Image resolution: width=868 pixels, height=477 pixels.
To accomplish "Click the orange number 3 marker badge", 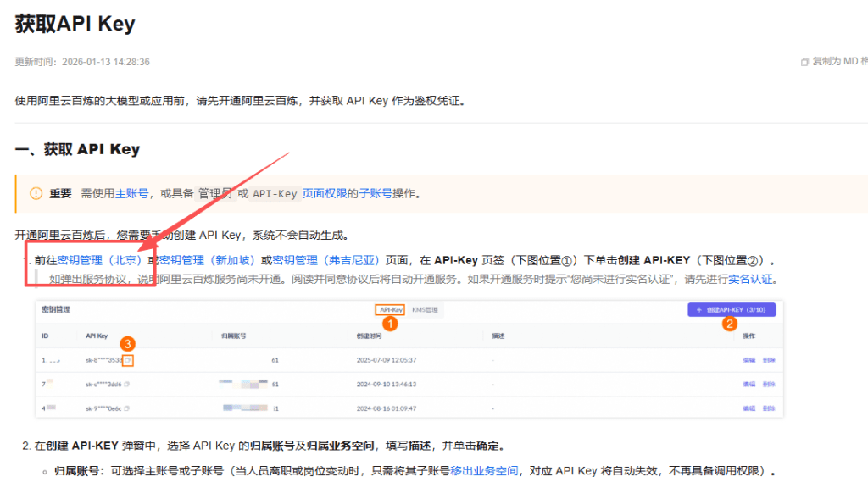I will (x=126, y=344).
